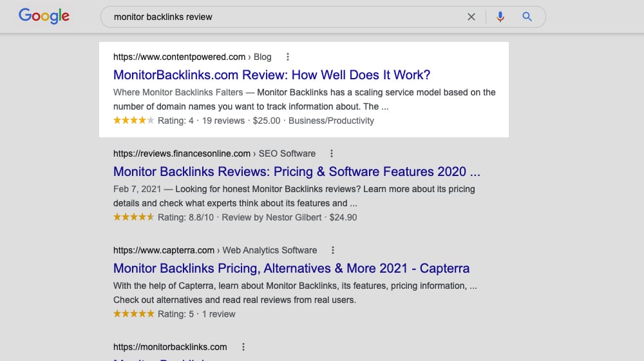644x361 pixels.
Task: Start voice search with microphone
Action: (500, 17)
